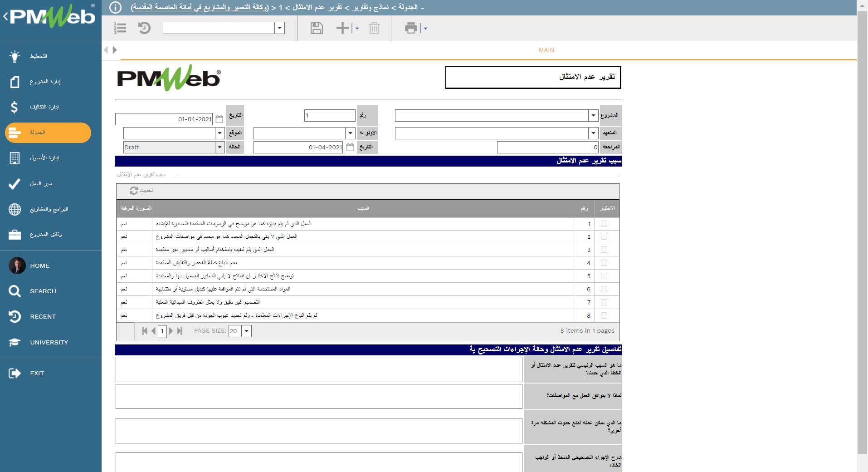The width and height of the screenshot is (868, 472).
Task: Open إدارة التكاليف cost management menu
Action: coord(44,107)
